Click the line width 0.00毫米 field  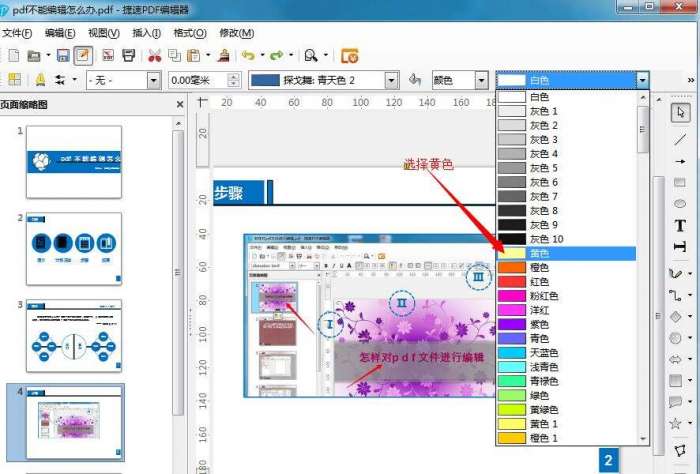click(x=198, y=80)
